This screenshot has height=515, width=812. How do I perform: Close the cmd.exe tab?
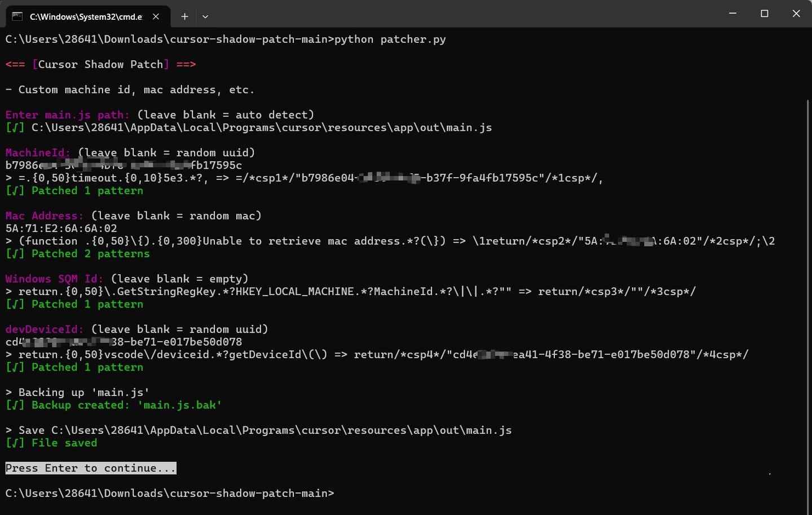coord(156,16)
